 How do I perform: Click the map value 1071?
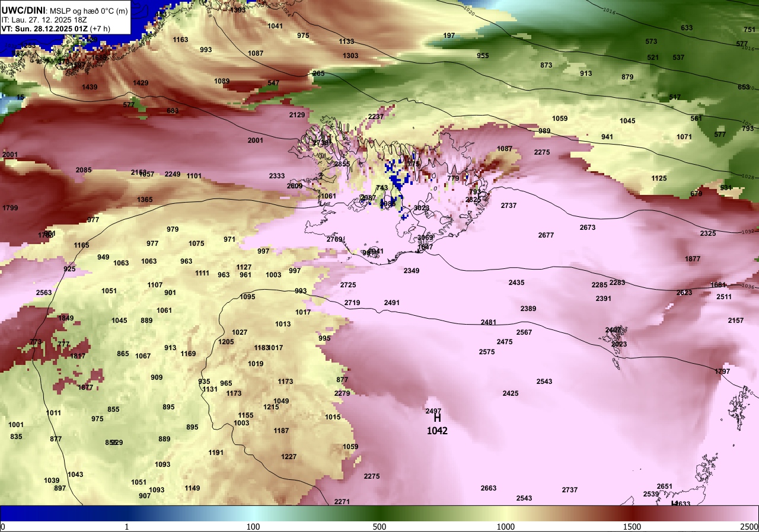[x=684, y=137]
